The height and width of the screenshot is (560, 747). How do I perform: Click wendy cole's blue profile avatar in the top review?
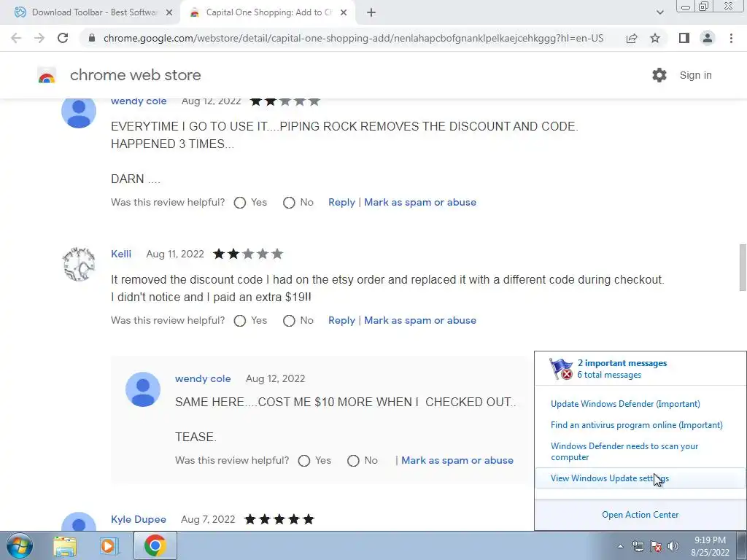tap(79, 112)
